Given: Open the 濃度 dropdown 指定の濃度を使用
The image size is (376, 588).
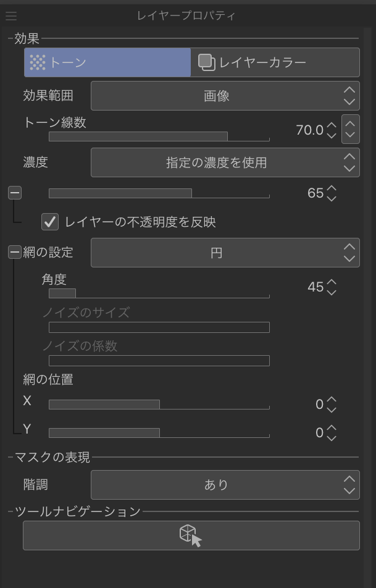Looking at the screenshot, I should point(225,162).
